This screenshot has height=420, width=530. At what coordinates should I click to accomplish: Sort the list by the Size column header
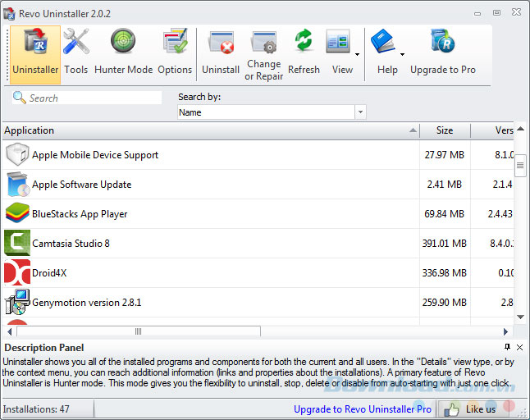pyautogui.click(x=445, y=130)
